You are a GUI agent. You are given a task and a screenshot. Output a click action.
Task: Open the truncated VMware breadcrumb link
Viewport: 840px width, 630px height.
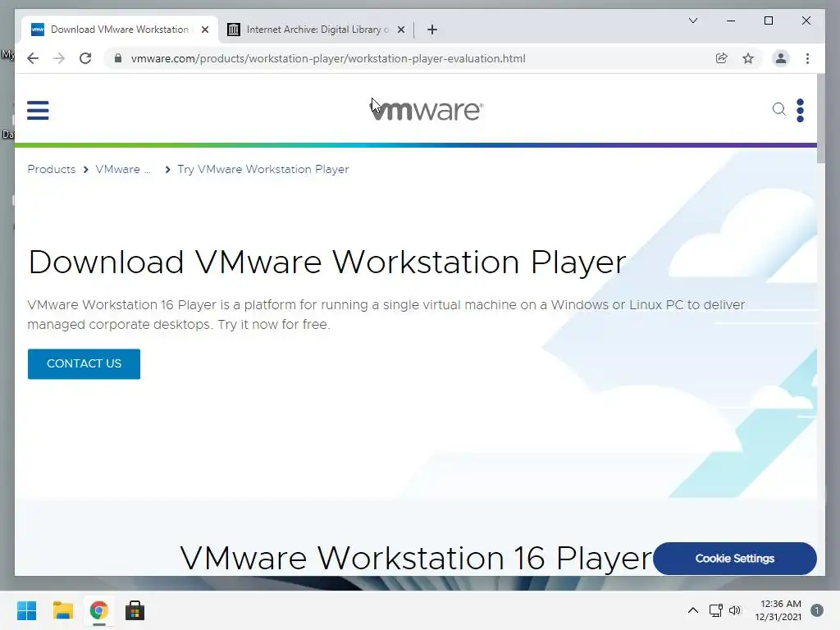click(123, 169)
